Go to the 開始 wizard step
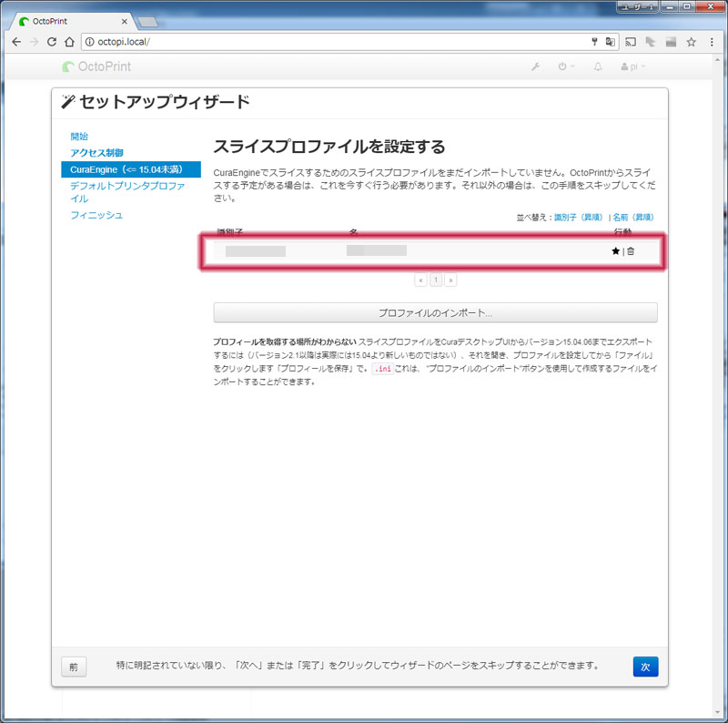 [79, 137]
